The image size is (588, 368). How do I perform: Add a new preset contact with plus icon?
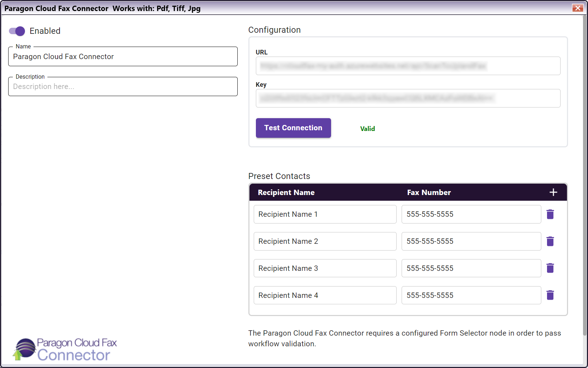[x=553, y=193]
